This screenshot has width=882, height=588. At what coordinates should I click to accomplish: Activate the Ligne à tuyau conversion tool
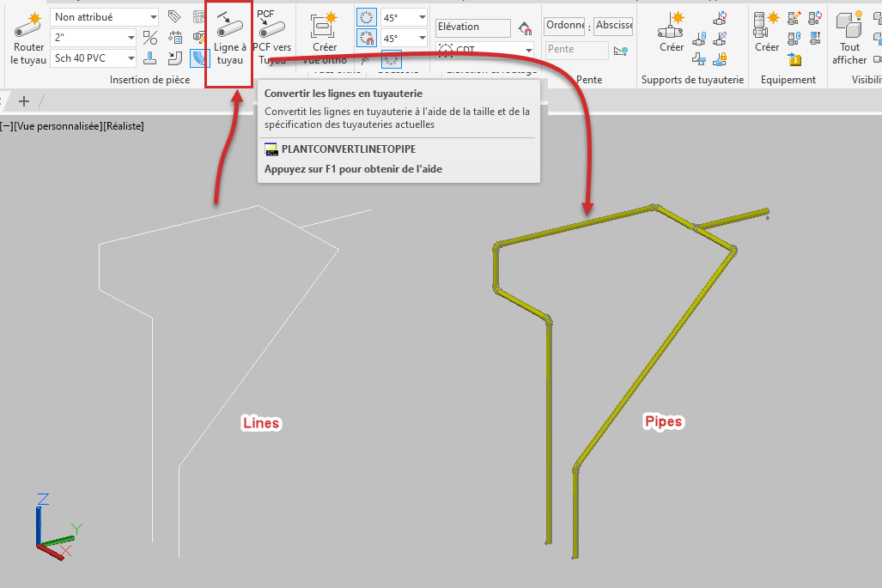[x=228, y=34]
